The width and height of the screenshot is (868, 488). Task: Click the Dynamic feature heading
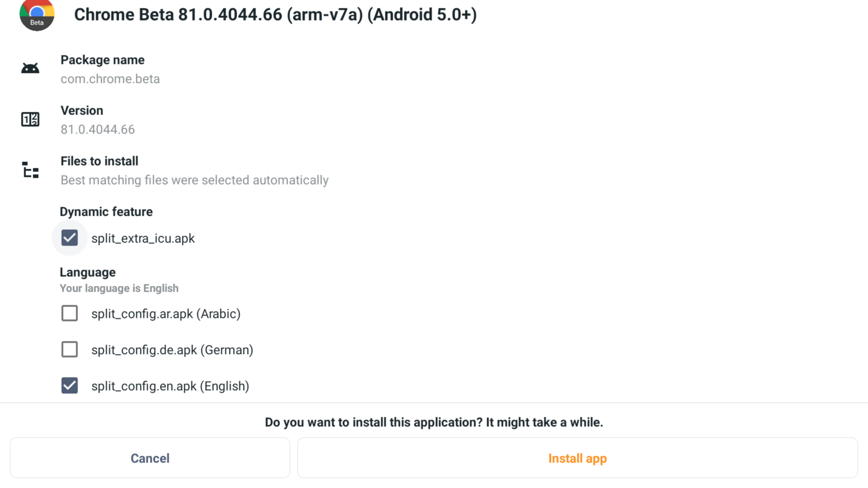[106, 212]
